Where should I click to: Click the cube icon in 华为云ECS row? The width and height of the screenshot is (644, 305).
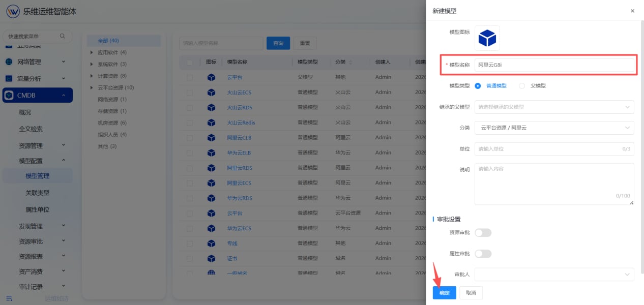click(x=211, y=228)
